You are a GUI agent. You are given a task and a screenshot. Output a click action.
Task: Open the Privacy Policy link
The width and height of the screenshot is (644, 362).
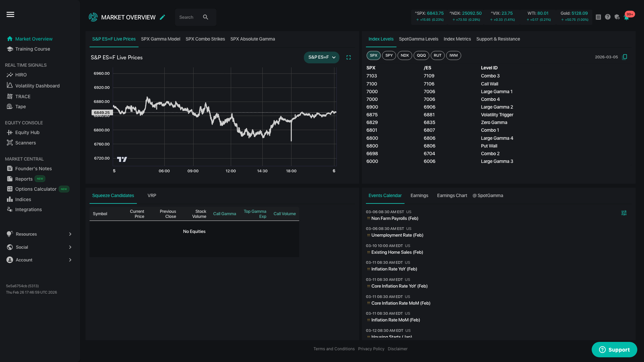click(371, 349)
